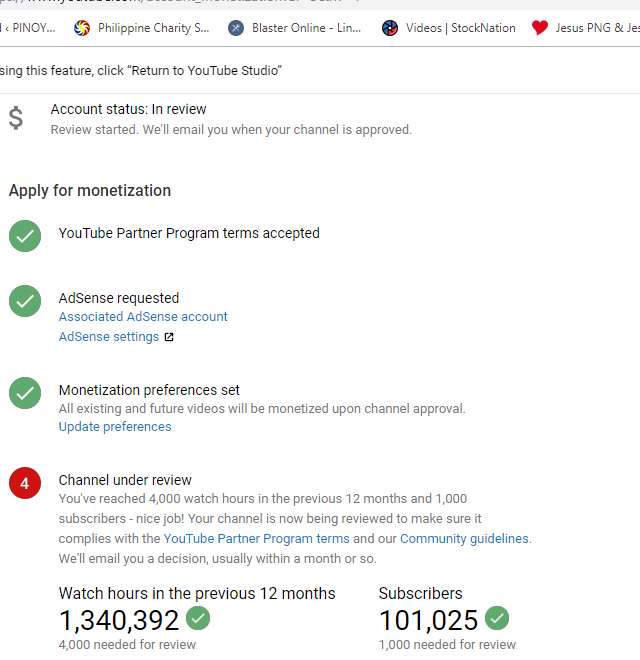The image size is (640, 660).
Task: Click '1,000 needed for review' text
Action: click(447, 645)
